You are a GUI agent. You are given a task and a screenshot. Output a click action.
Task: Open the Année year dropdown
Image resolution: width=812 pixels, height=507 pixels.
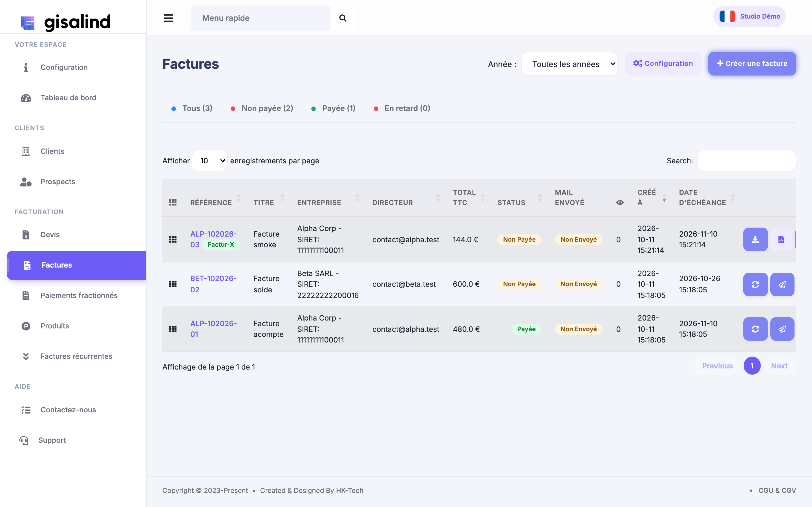(x=569, y=64)
